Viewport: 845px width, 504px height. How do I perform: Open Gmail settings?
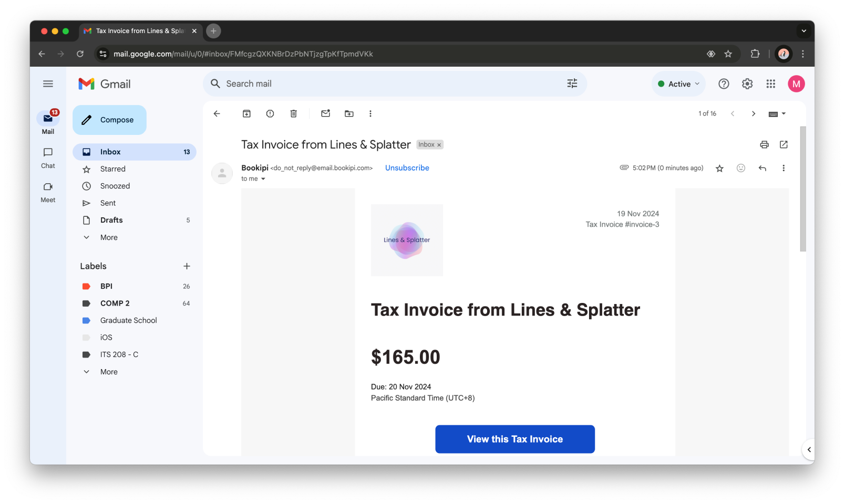(x=747, y=83)
